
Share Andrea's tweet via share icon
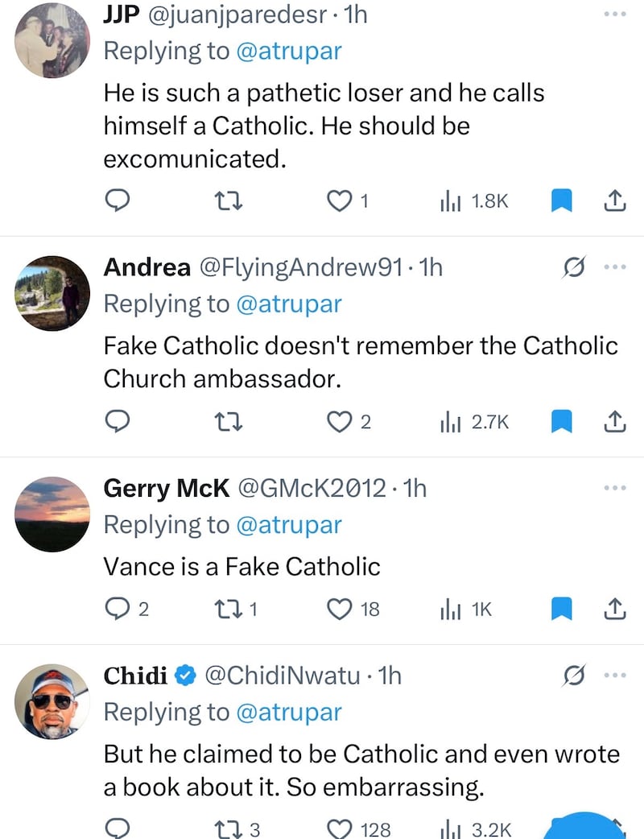point(614,420)
